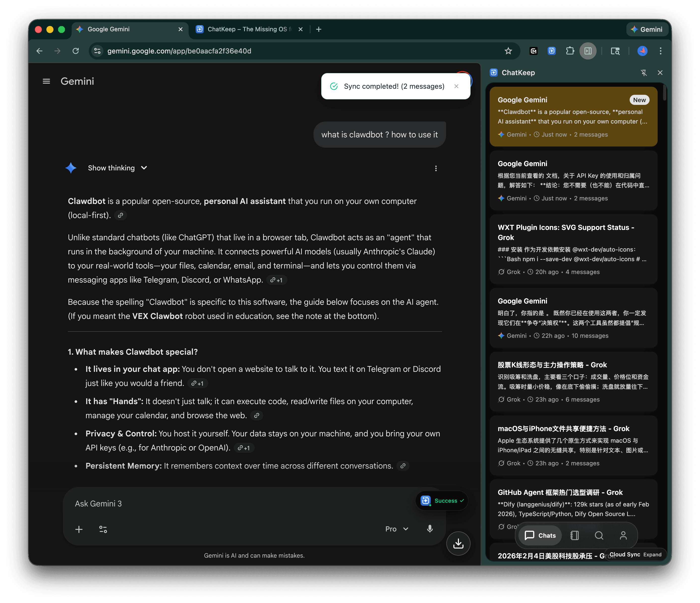Open Chrome extensions puzzle menu
The image size is (700, 603).
click(570, 51)
